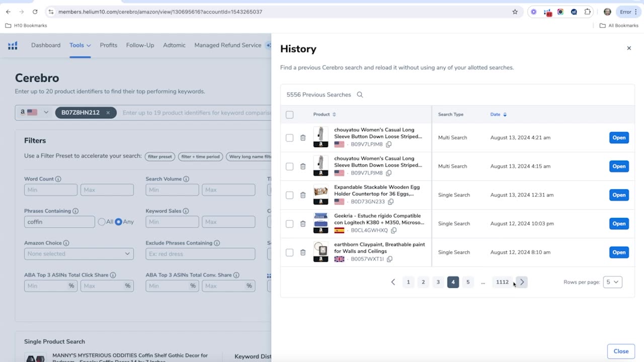The image size is (644, 362).
Task: Check the 4:15 am chouyatou row checkbox
Action: pyautogui.click(x=289, y=166)
